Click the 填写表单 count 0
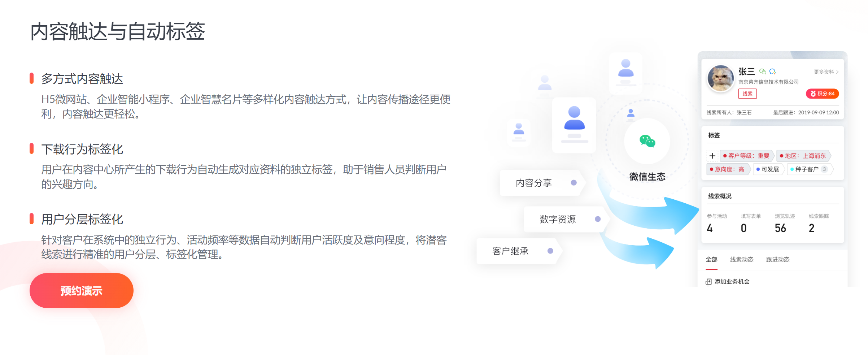 click(743, 228)
